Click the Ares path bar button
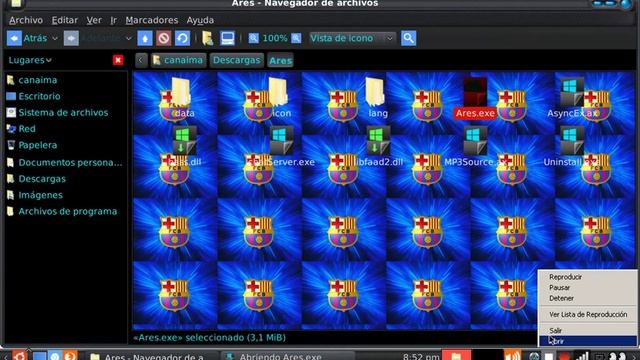This screenshot has width=640, height=360. pos(280,60)
